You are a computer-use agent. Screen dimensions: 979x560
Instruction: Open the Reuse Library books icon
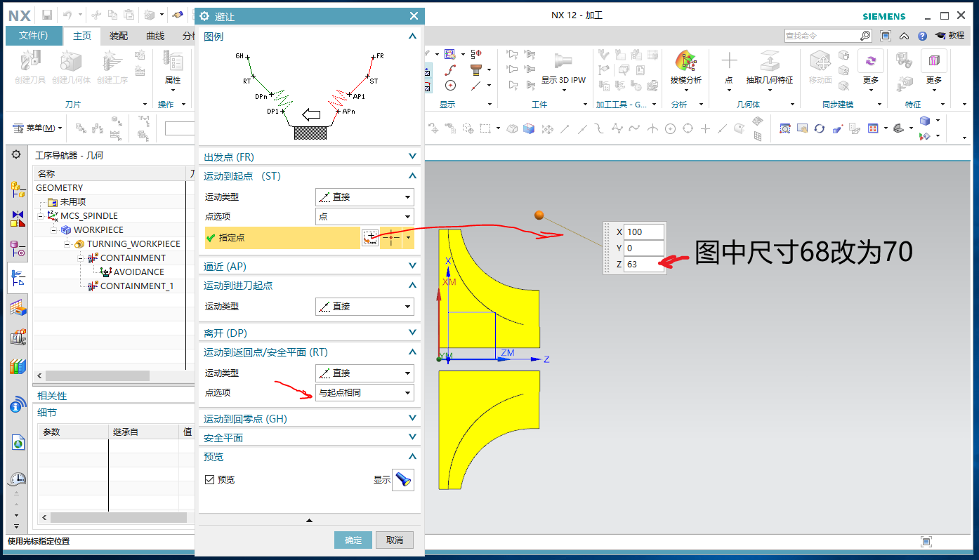point(18,366)
